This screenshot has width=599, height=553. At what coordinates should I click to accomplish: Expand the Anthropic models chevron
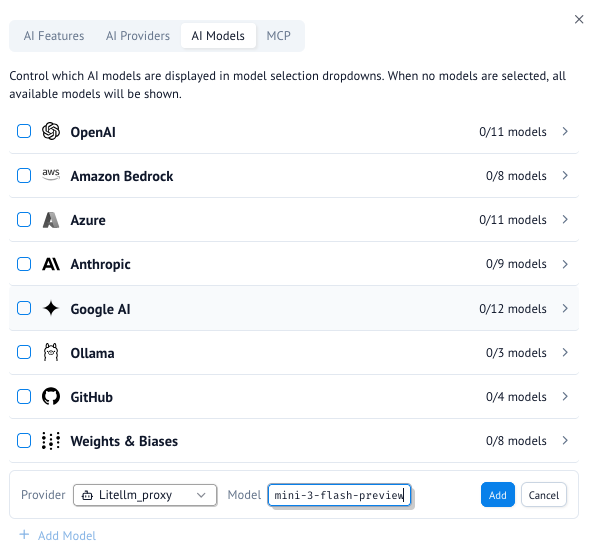point(565,264)
